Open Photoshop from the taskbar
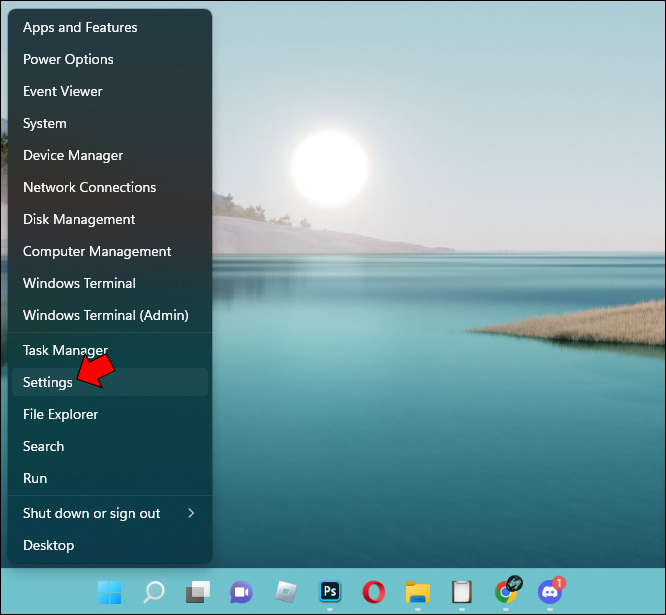This screenshot has height=615, width=666. (330, 592)
